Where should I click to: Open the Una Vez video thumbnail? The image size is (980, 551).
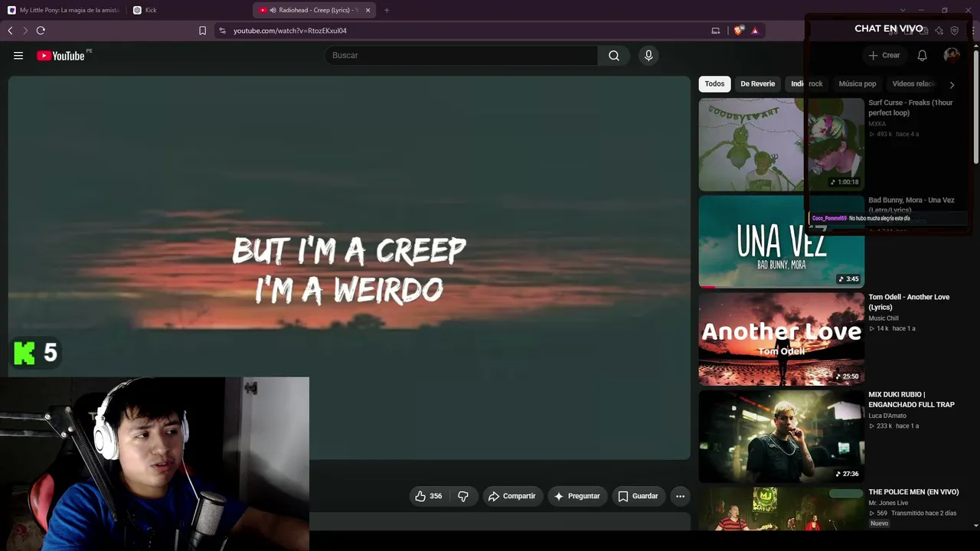tap(781, 242)
